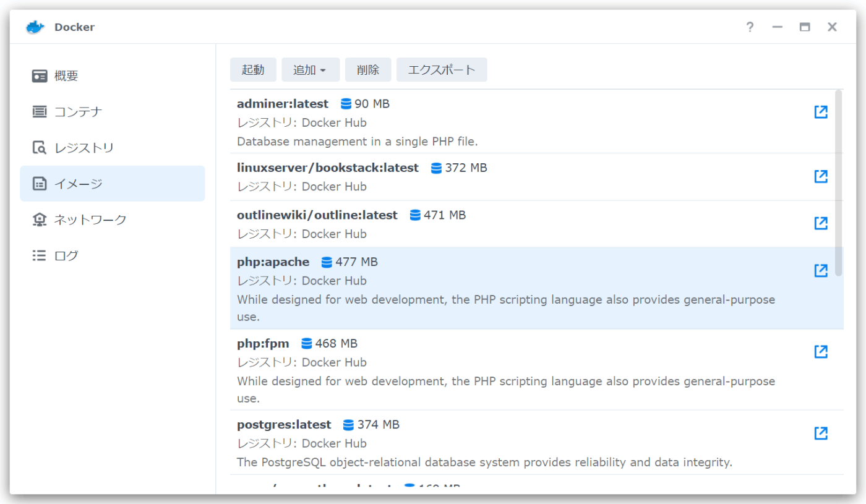866x504 pixels.
Task: Click the disk size icon beside 471 MB
Action: [x=415, y=215]
